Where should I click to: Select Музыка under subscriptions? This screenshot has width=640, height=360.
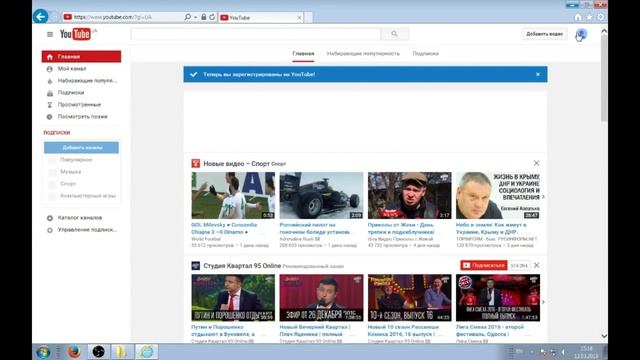[x=71, y=172]
